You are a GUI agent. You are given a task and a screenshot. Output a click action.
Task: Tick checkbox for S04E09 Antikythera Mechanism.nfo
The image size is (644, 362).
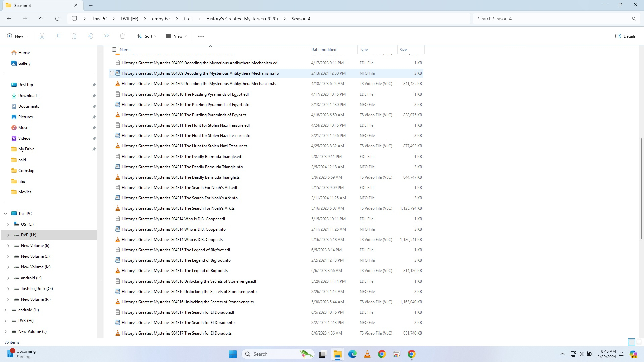(x=112, y=73)
